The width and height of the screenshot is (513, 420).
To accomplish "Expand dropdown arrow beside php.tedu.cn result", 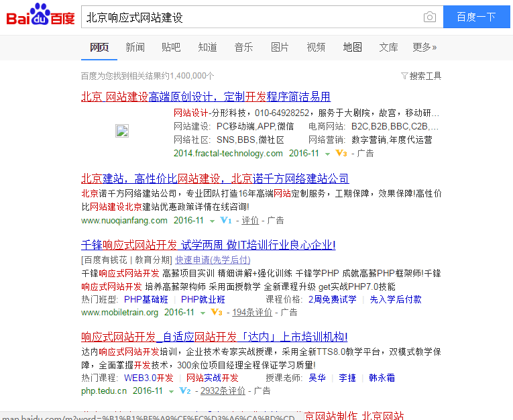I will click(x=171, y=391).
